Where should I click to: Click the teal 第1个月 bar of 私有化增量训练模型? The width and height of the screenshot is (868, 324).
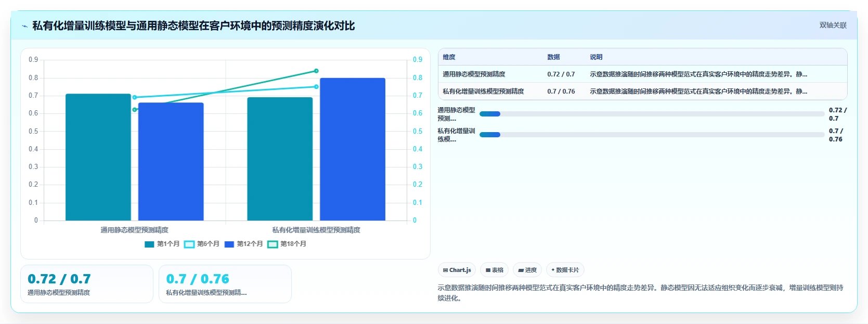click(280, 159)
